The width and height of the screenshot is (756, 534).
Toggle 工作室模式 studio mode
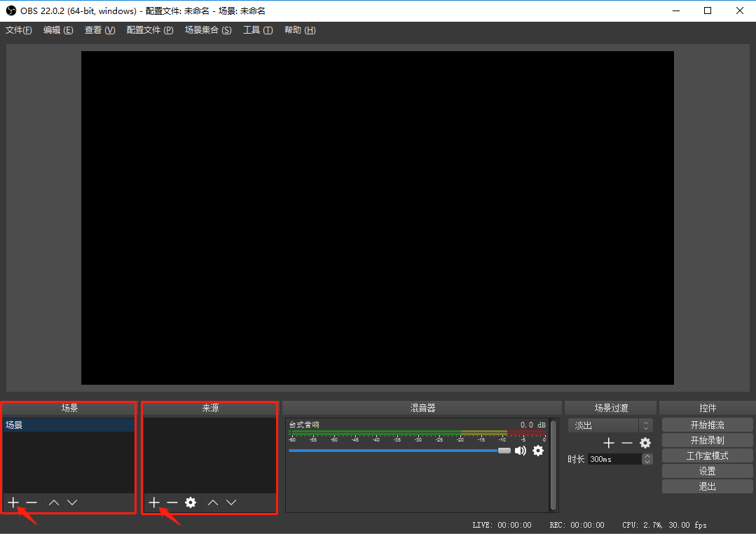[x=707, y=456]
